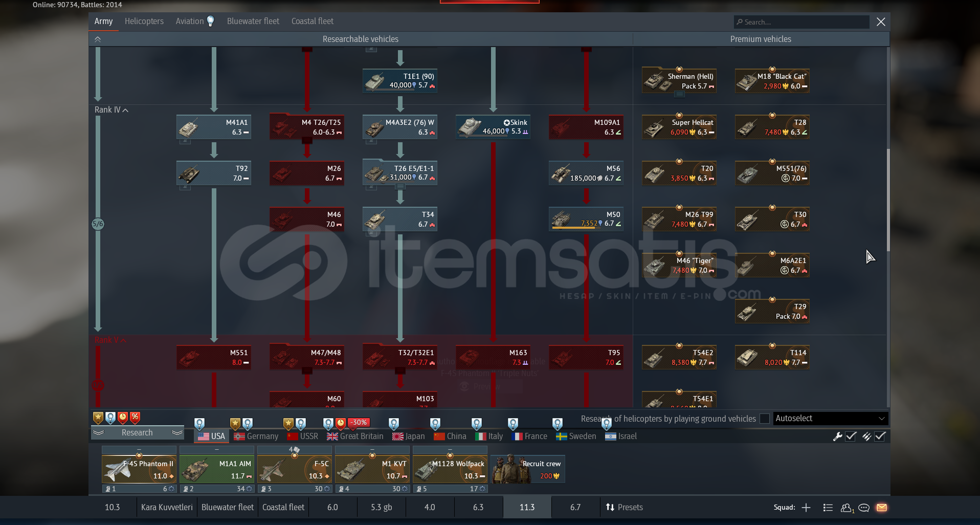Enable helicopter research by ground vehicles checkbox
Viewport: 980px width, 525px height.
(x=765, y=419)
